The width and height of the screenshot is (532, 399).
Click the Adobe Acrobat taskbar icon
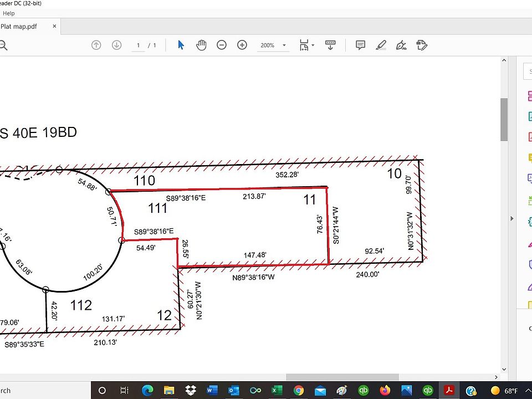tap(449, 390)
